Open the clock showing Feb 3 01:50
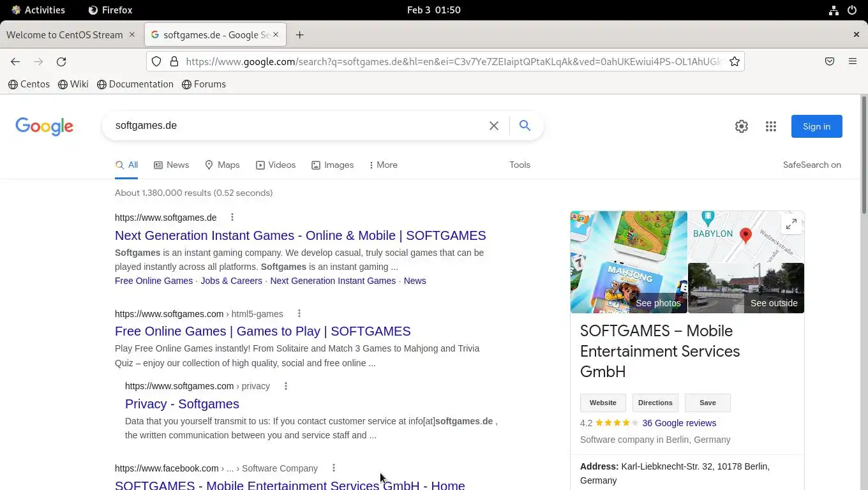This screenshot has height=490, width=868. (x=434, y=10)
